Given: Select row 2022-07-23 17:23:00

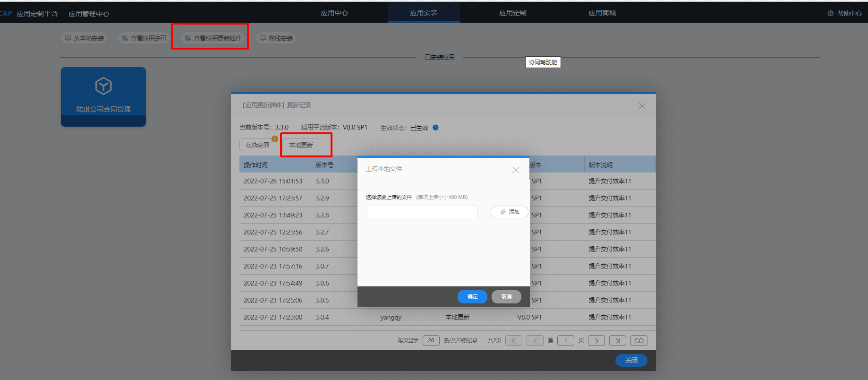Looking at the screenshot, I should tap(447, 317).
